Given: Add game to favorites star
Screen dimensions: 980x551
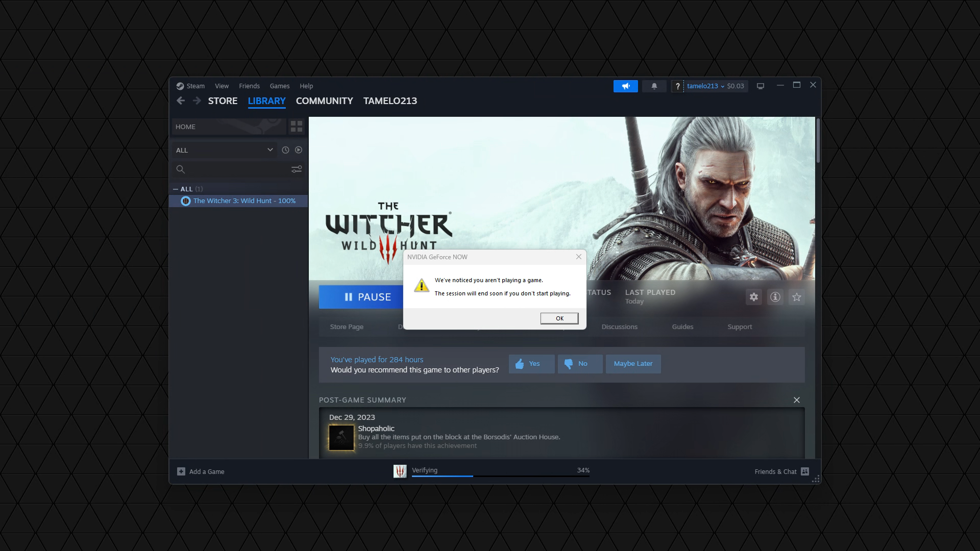Looking at the screenshot, I should point(796,297).
